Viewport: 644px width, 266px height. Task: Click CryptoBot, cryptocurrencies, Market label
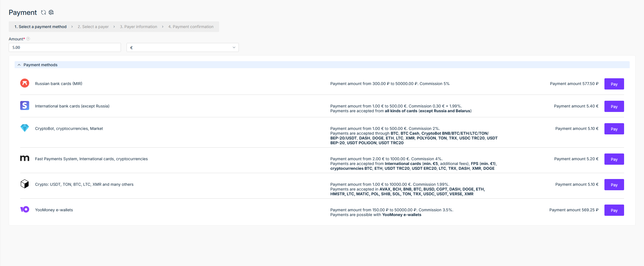[69, 129]
